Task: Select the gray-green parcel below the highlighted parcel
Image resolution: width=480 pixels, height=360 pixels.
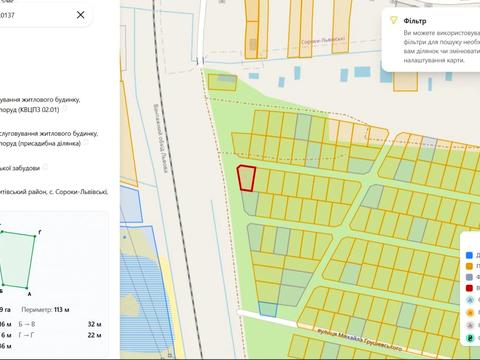Action: (250, 203)
